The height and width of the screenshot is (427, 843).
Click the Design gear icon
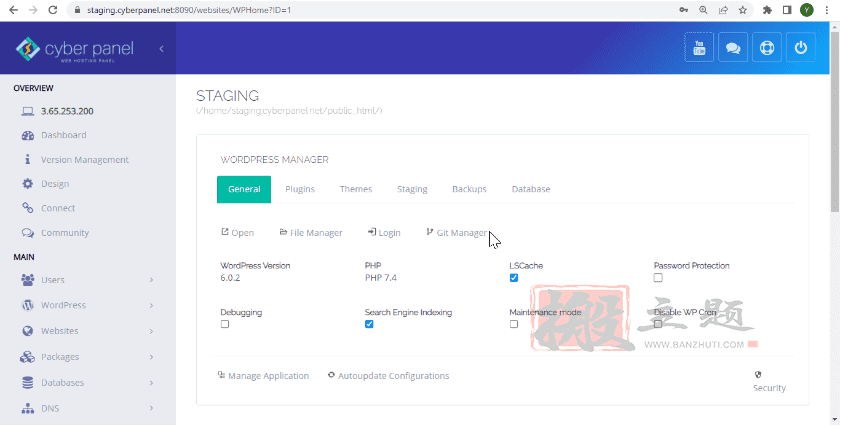click(x=27, y=183)
